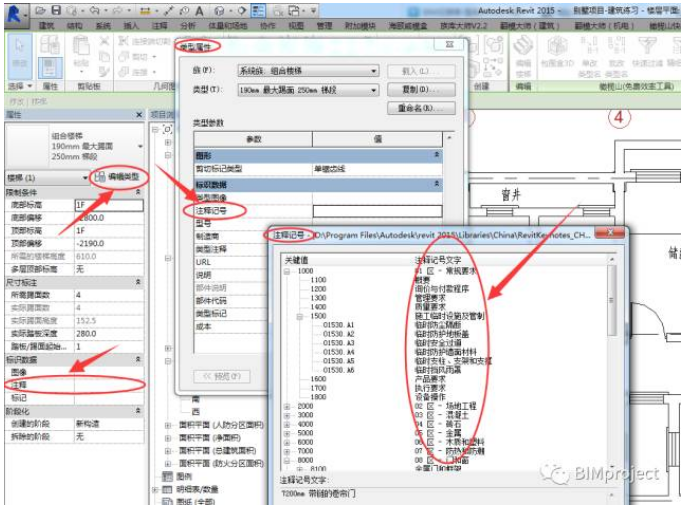The image size is (683, 506).
Task: Open the type selector dropdown in Properties palette
Action: pos(140,146)
